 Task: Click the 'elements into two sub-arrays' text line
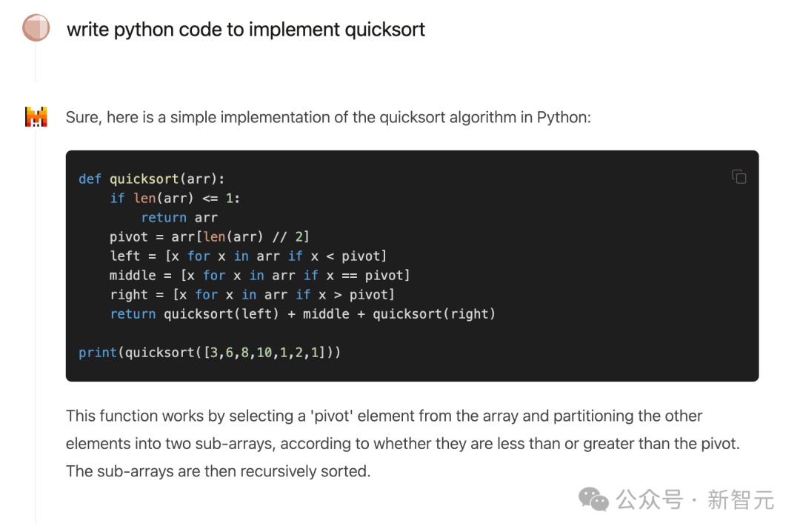[x=402, y=443]
